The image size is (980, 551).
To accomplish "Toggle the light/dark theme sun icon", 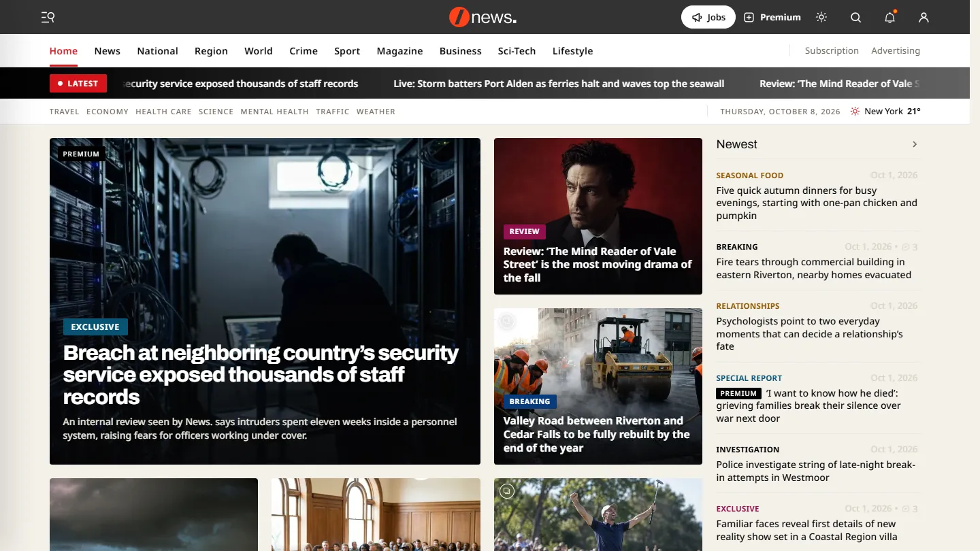I will pos(821,17).
